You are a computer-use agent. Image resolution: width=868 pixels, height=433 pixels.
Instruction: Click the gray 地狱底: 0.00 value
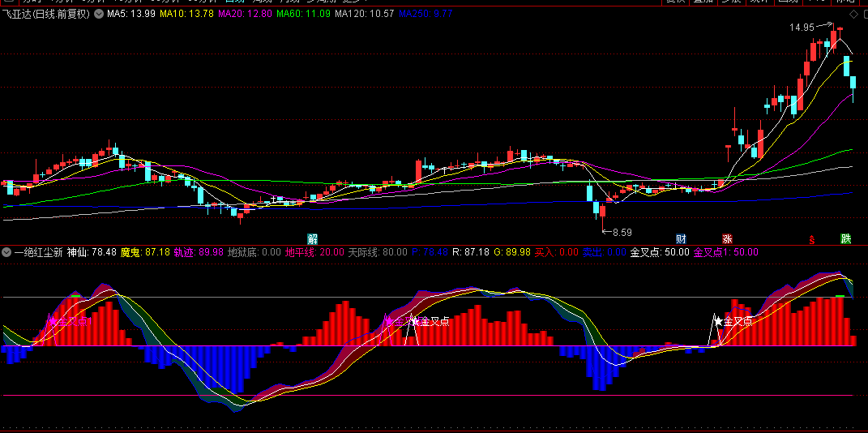tap(254, 252)
